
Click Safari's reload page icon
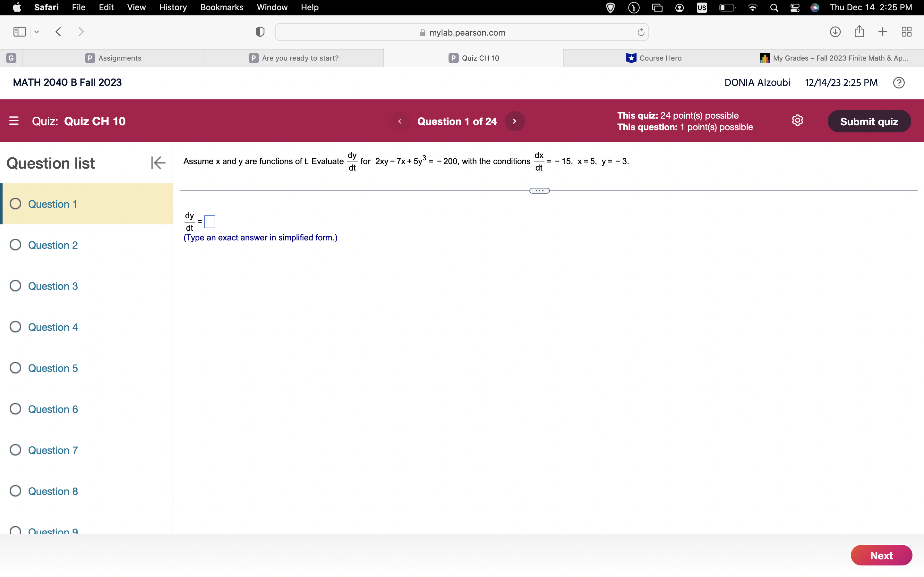point(641,32)
